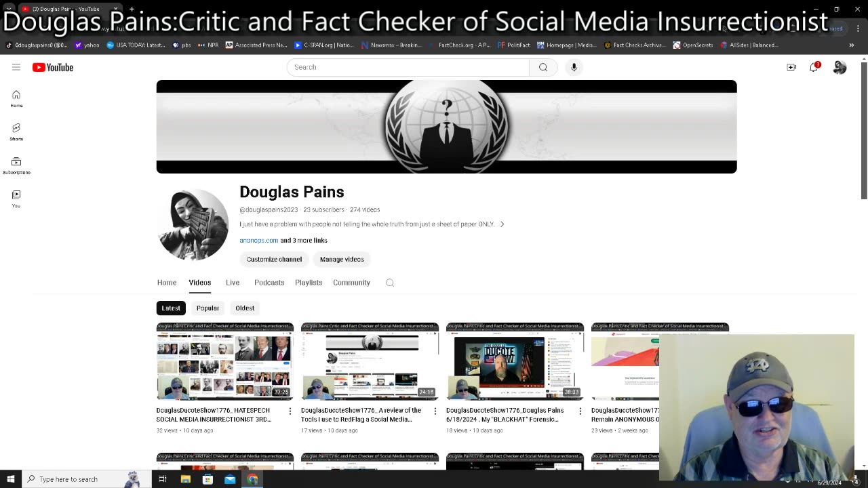Expand the channel description chevron
868x488 pixels.
[x=502, y=224]
